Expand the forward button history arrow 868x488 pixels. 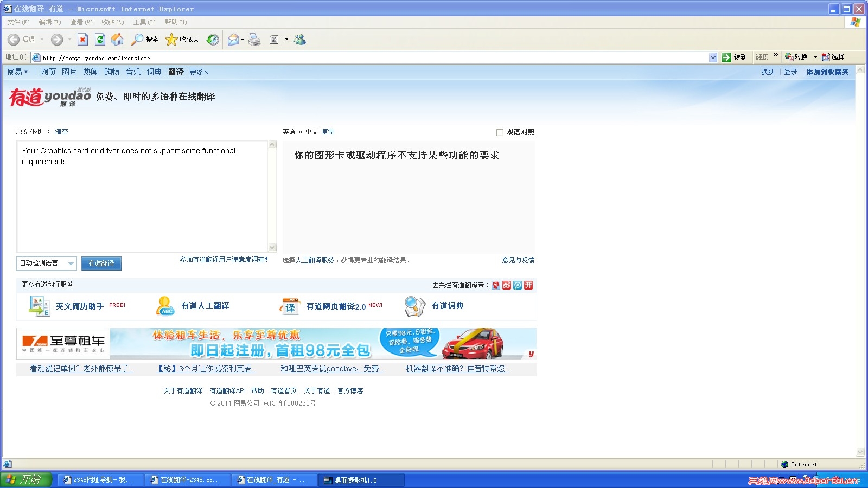(69, 40)
